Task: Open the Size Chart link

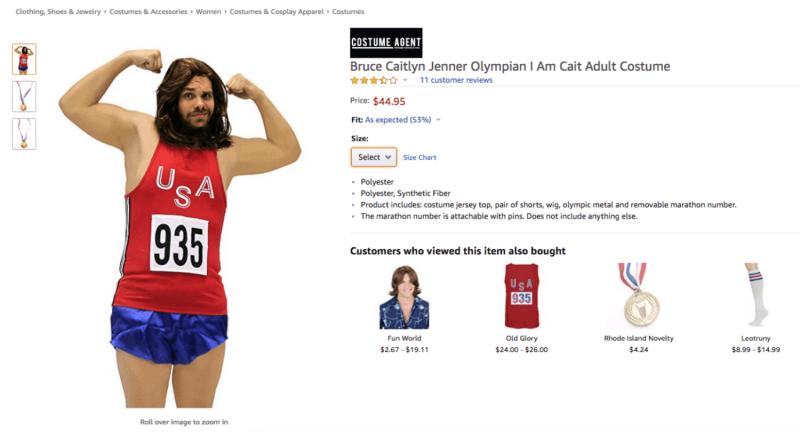Action: 419,158
